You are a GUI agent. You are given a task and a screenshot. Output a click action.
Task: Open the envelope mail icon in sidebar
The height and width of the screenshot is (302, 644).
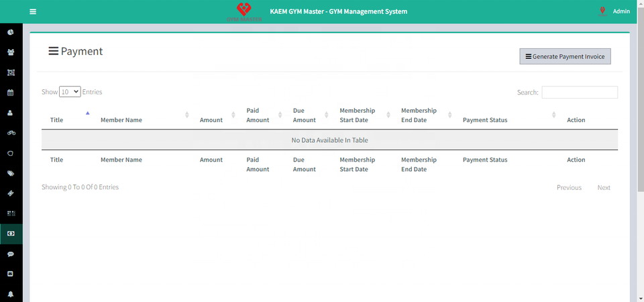[x=11, y=274]
